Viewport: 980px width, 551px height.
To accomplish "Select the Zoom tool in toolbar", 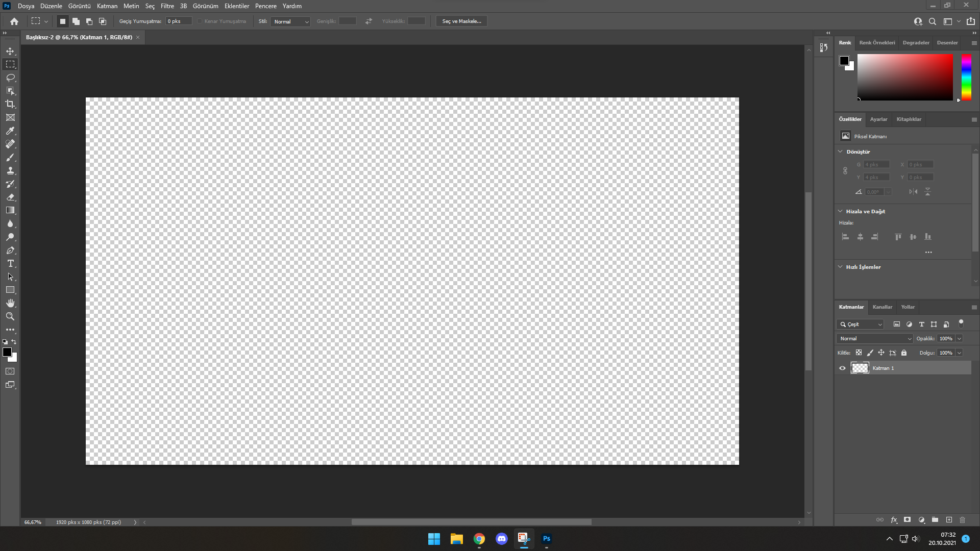I will [10, 316].
